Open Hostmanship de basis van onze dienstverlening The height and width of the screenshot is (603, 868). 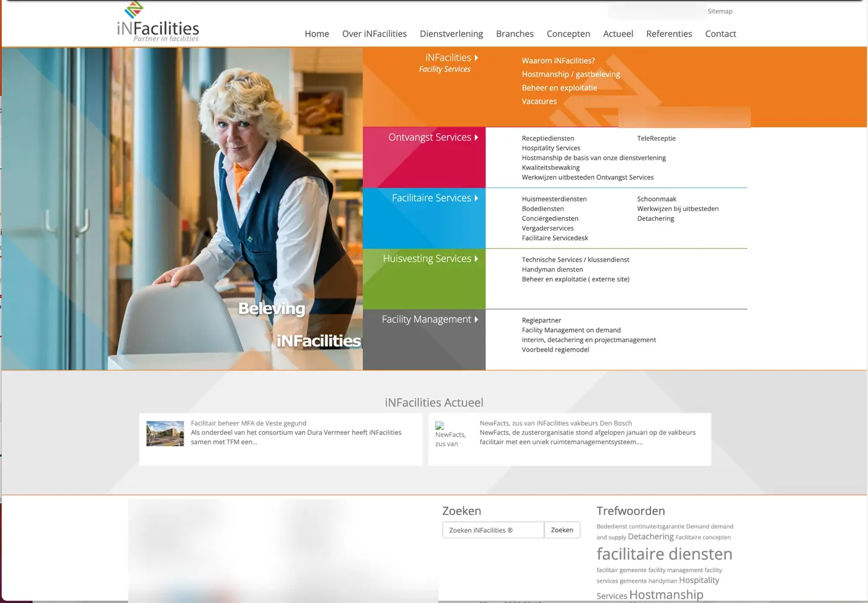(593, 158)
